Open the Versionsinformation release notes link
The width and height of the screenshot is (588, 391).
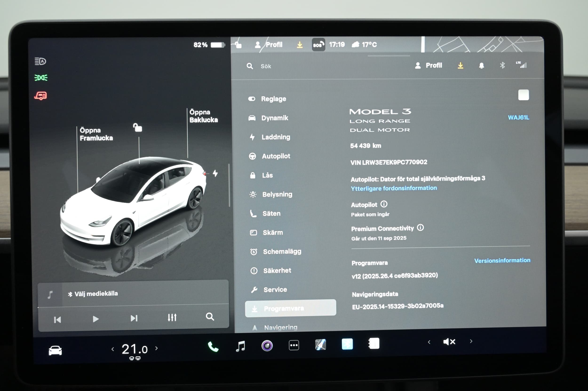click(502, 261)
